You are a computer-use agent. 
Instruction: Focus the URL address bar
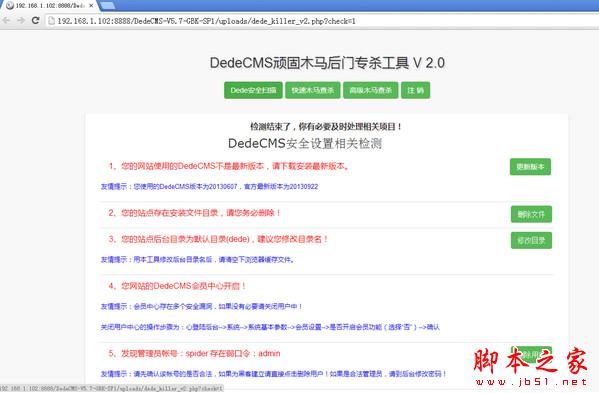[321, 21]
